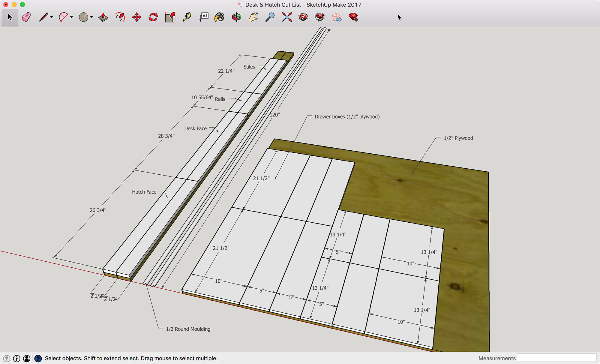600x364 pixels.
Task: Select the Move tool
Action: pos(136,17)
